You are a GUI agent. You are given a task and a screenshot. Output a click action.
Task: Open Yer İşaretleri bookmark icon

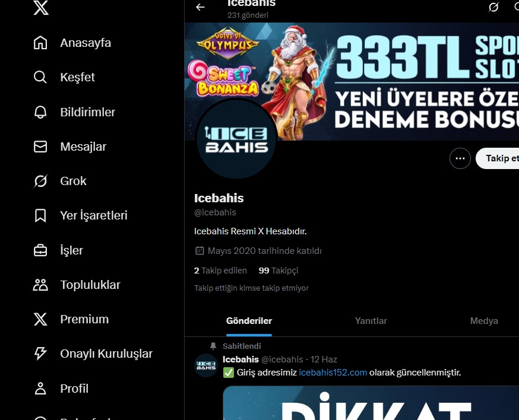[x=40, y=215]
